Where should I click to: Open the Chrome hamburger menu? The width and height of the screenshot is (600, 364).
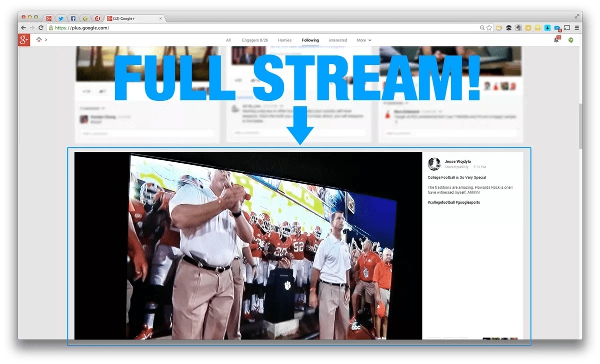pyautogui.click(x=576, y=28)
